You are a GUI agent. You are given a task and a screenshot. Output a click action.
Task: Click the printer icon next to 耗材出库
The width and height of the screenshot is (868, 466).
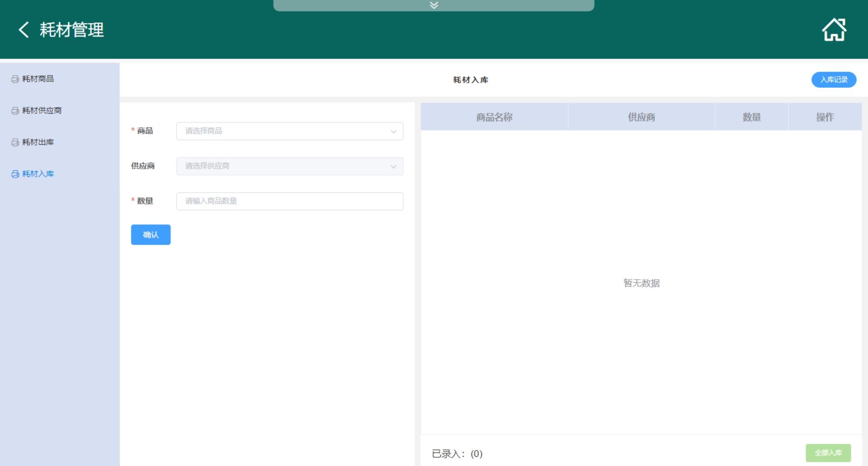click(15, 143)
